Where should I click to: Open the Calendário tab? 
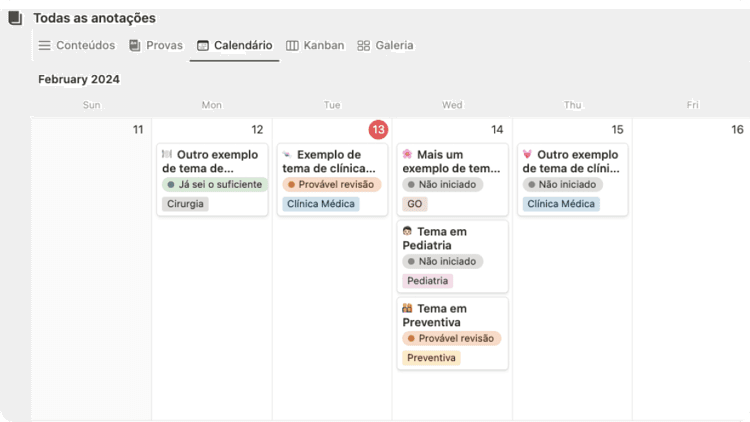coord(242,45)
